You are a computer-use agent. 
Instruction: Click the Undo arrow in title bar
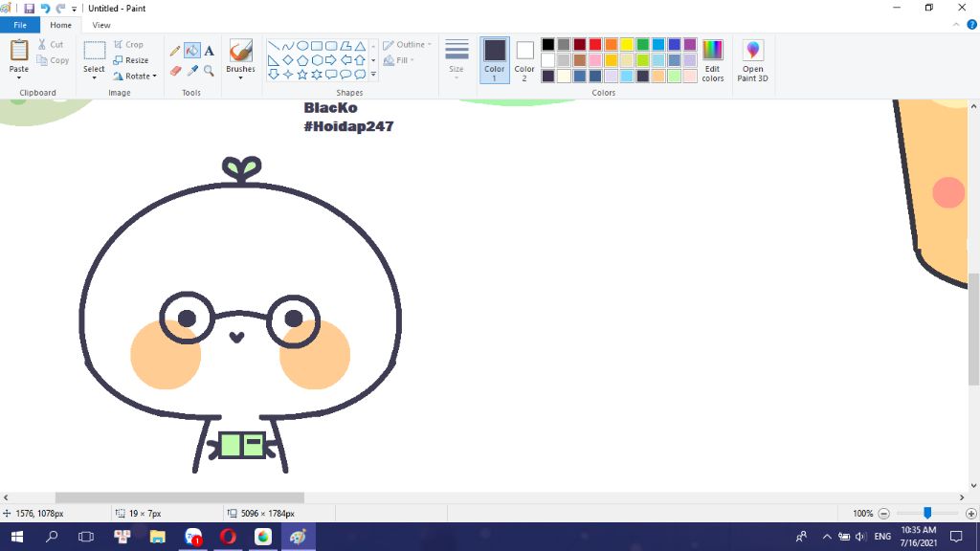(45, 9)
